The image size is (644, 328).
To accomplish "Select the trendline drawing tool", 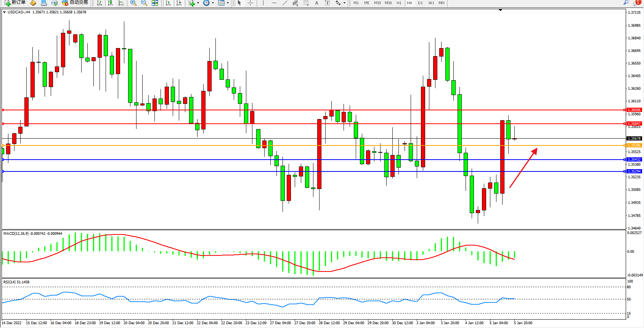I will click(284, 3).
